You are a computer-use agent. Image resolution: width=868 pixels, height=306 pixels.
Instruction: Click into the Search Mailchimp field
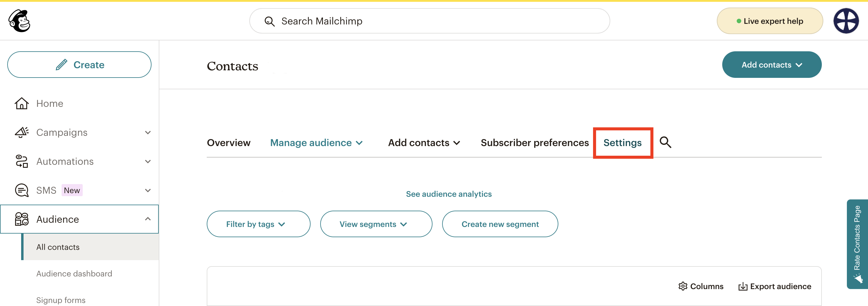[429, 21]
